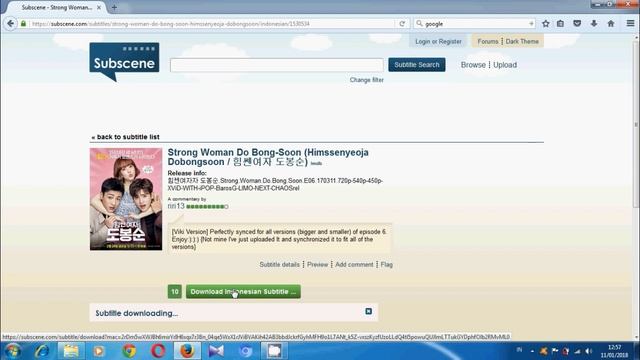
Task: Click the taskbar clock and date
Action: point(614,351)
